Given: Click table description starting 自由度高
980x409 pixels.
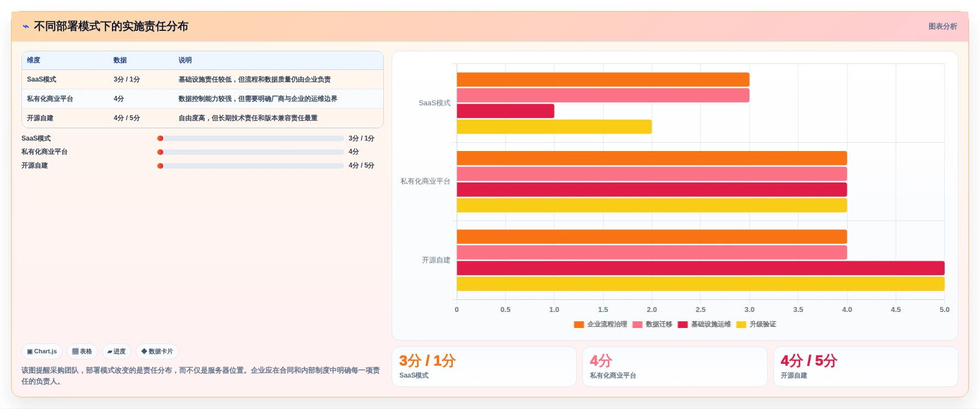Looking at the screenshot, I should pyautogui.click(x=248, y=118).
